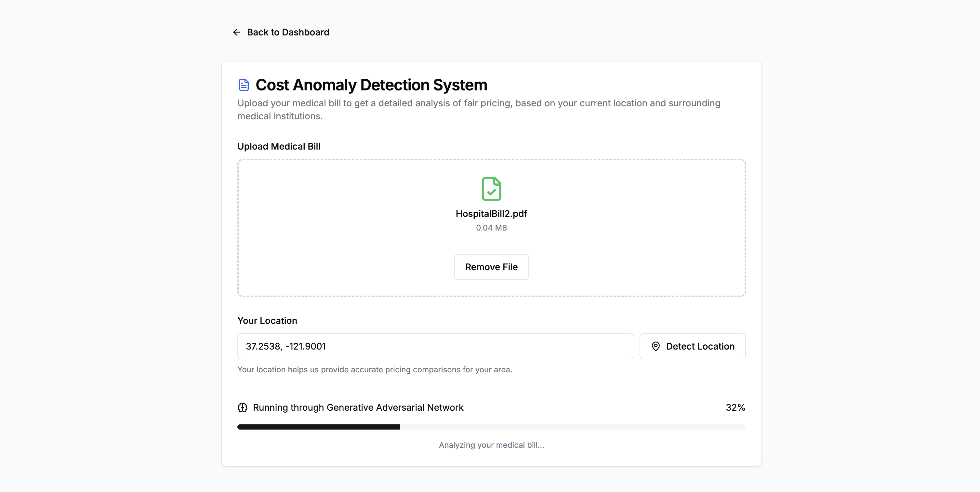This screenshot has width=980, height=492.
Task: Click the Upload Medical Bill label
Action: tap(278, 147)
